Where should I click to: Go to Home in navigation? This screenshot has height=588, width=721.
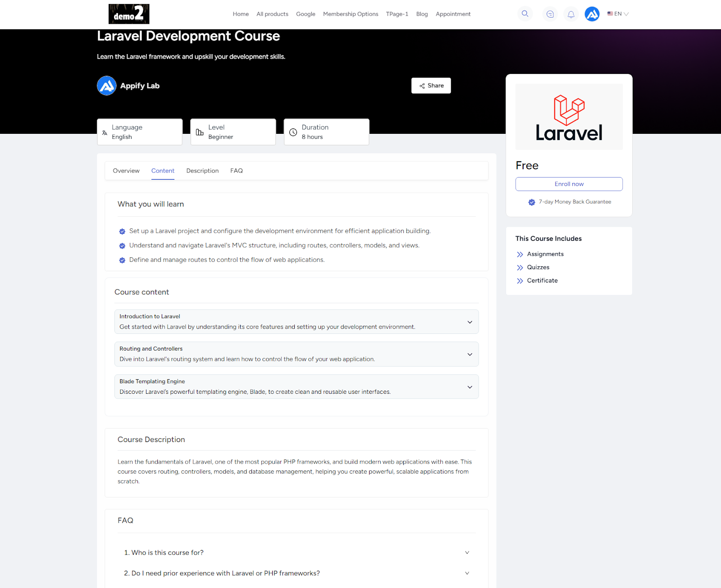coord(241,14)
